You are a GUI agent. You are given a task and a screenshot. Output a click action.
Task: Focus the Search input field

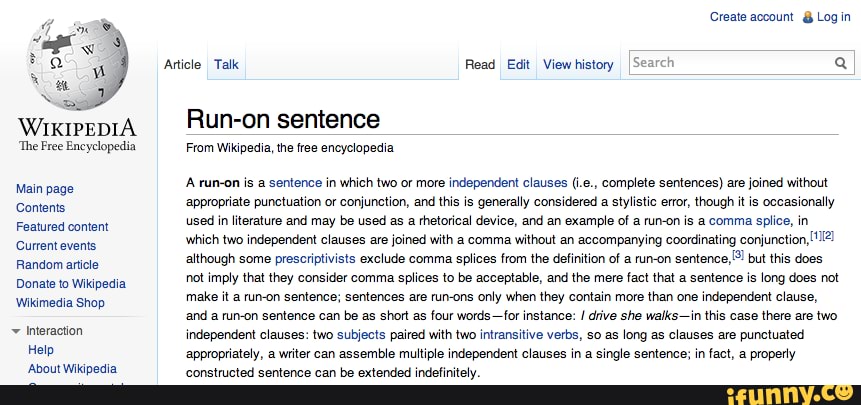click(x=728, y=63)
